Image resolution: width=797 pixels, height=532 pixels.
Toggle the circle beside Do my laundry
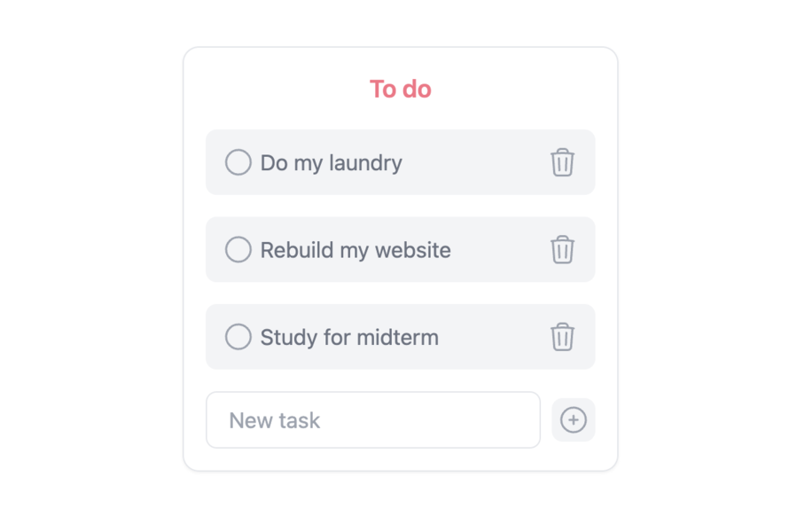pyautogui.click(x=238, y=162)
